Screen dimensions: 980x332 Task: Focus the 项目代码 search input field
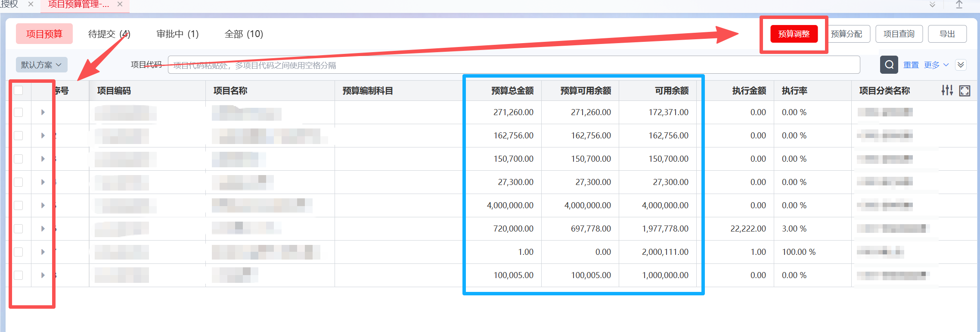click(513, 65)
